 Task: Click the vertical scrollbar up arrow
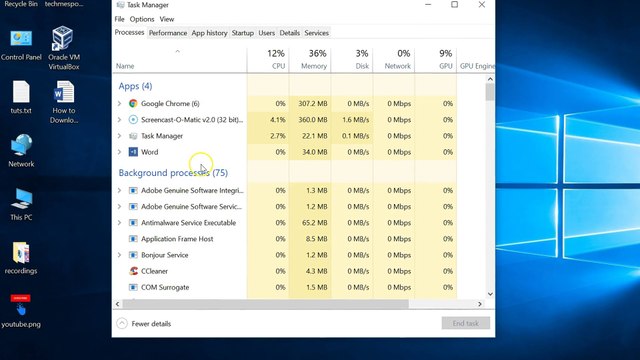click(x=490, y=79)
